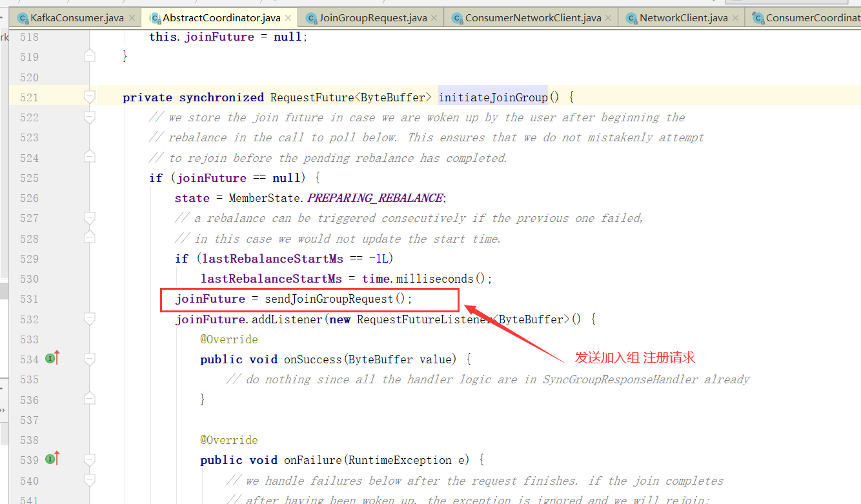
Task: Collapse the onSuccess method at line 534
Action: coord(90,359)
